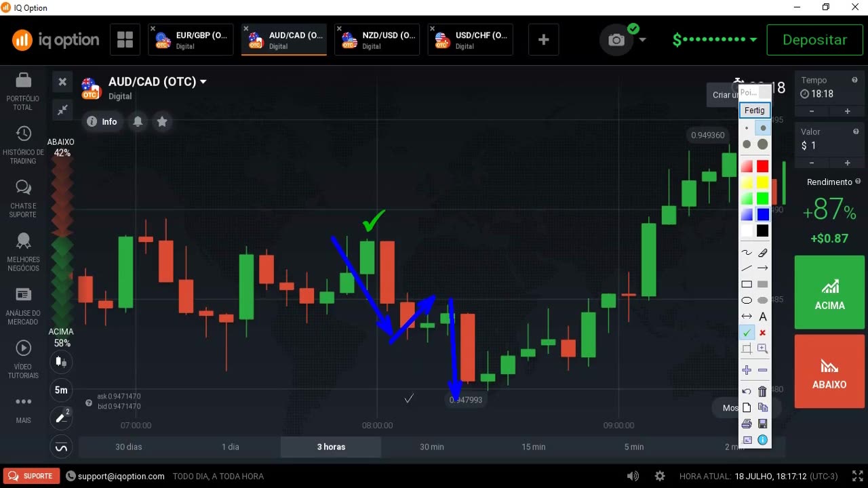Save the drawing with floppy disk icon

763,424
